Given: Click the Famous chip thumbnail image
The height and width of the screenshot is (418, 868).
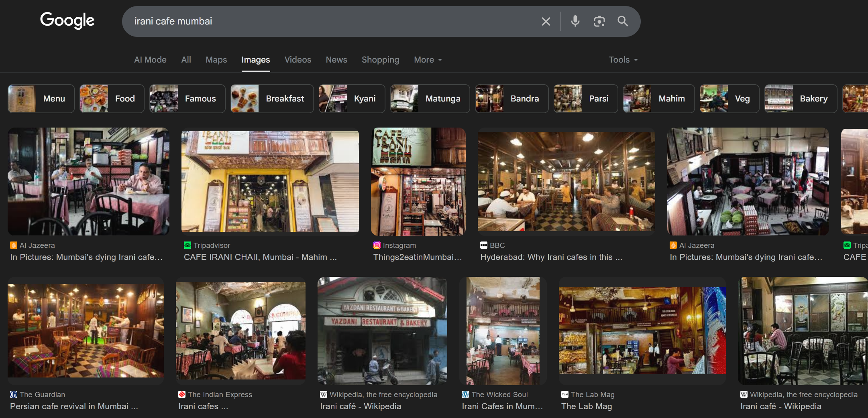Looking at the screenshot, I should pos(164,99).
